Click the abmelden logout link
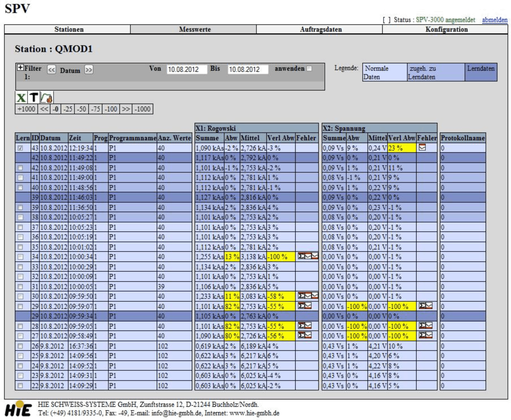The height and width of the screenshot is (420, 511). pyautogui.click(x=495, y=20)
